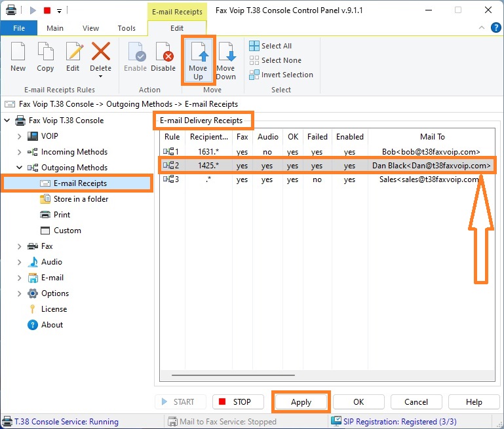This screenshot has width=504, height=429.
Task: Click the STOP button
Action: click(238, 402)
